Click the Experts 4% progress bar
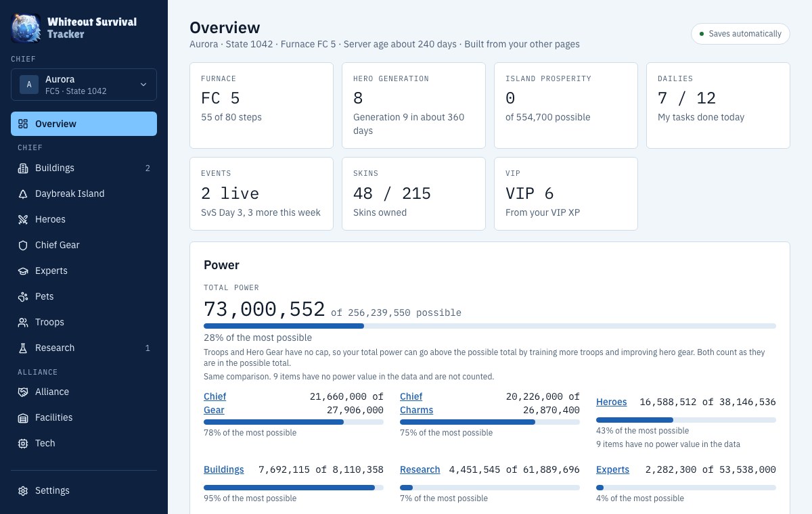Viewport: 812px width, 514px height. point(686,488)
